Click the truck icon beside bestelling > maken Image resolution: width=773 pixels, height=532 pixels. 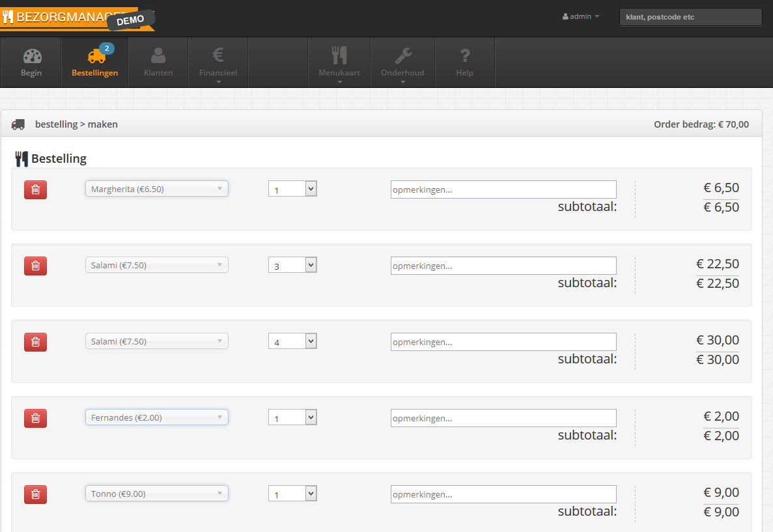point(18,124)
